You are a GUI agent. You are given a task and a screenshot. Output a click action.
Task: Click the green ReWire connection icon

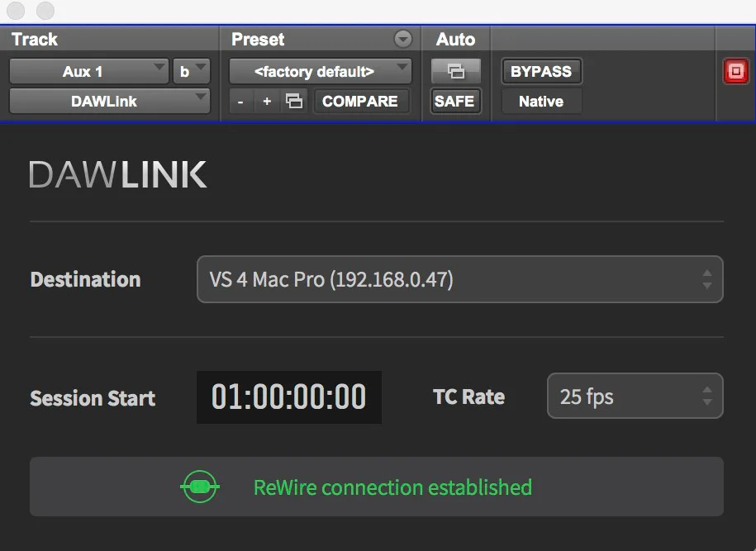pyautogui.click(x=200, y=487)
